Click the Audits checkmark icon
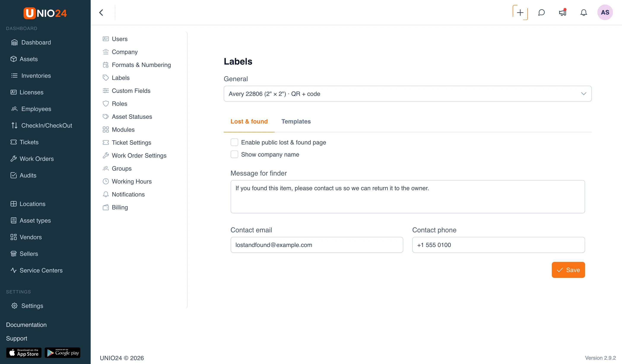Image resolution: width=622 pixels, height=364 pixels. pos(14,175)
